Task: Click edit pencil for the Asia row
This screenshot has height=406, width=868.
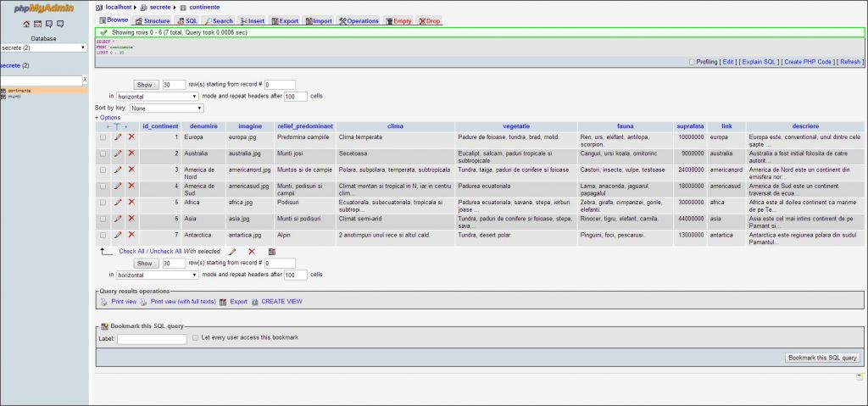Action: (118, 218)
